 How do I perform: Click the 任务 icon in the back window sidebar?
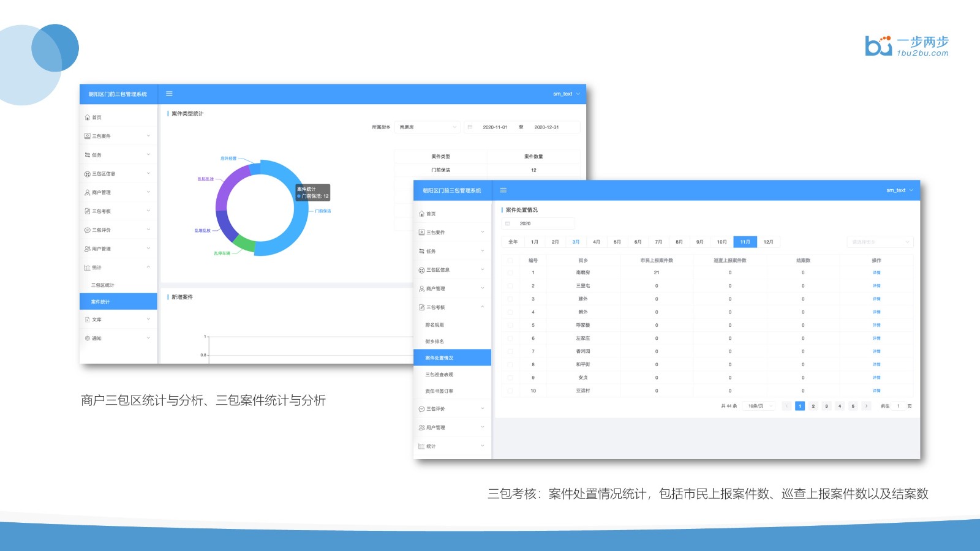click(87, 155)
